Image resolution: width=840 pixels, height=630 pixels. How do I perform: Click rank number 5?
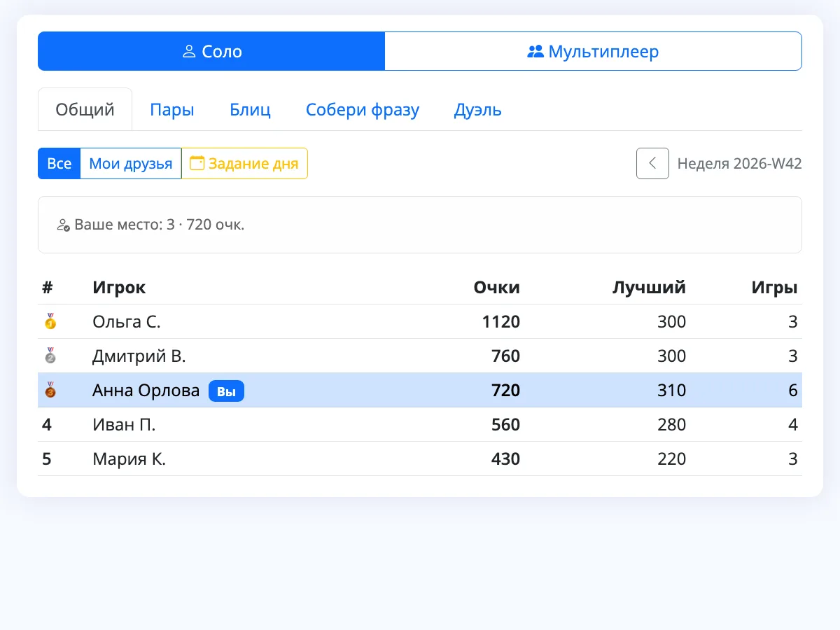pyautogui.click(x=47, y=458)
